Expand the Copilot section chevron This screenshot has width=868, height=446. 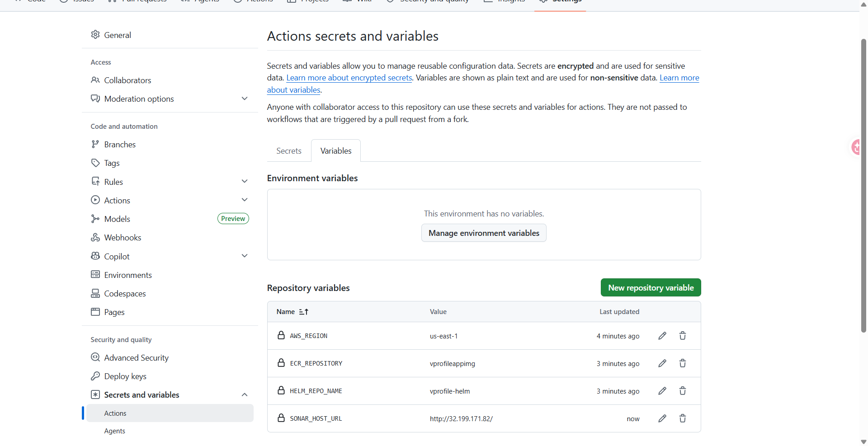tap(245, 256)
